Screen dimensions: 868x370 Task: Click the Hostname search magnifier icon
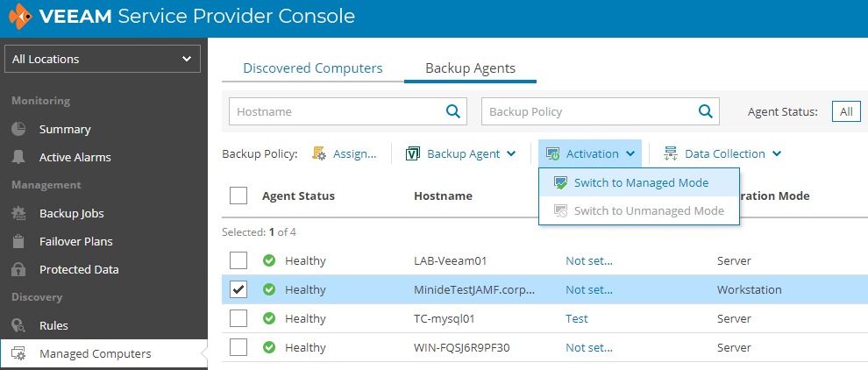[x=453, y=111]
